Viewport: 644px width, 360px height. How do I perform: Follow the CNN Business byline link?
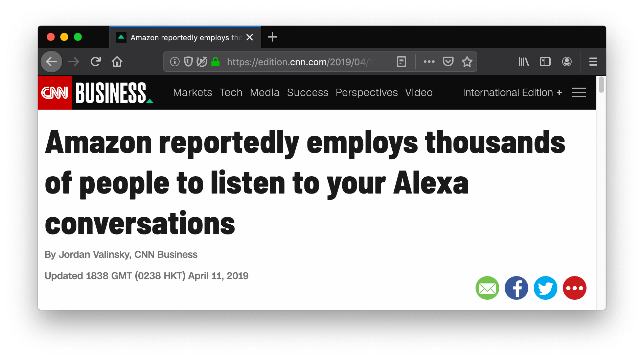pyautogui.click(x=166, y=254)
